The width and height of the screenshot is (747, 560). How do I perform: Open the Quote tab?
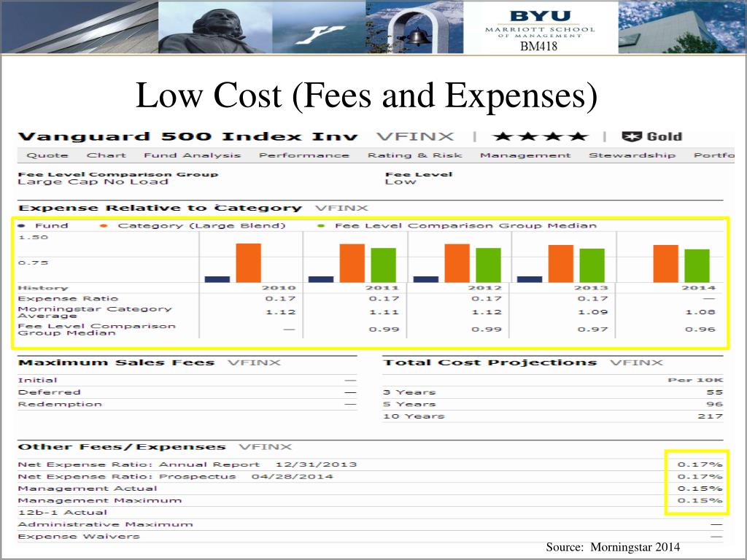click(x=47, y=155)
